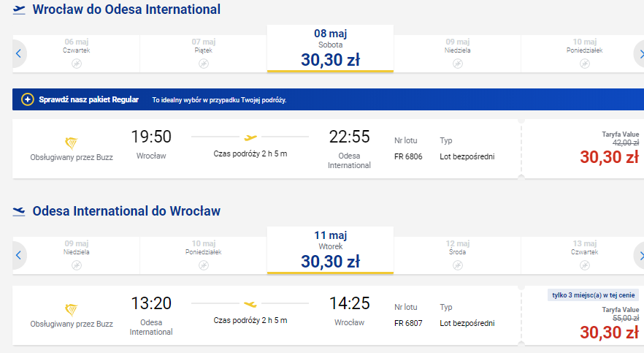Click Ryanair harp logo on 19:50 flight

[x=71, y=143]
